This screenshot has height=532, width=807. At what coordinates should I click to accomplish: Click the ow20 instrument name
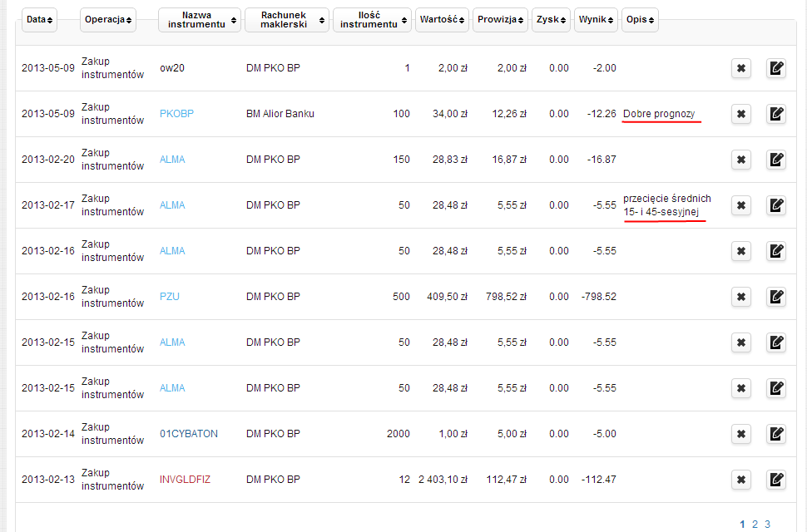[x=172, y=68]
